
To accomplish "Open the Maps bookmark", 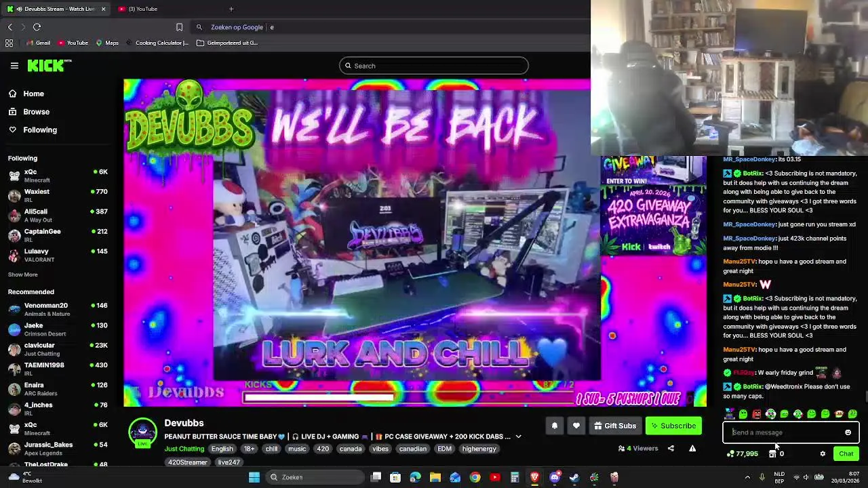I will click(107, 43).
